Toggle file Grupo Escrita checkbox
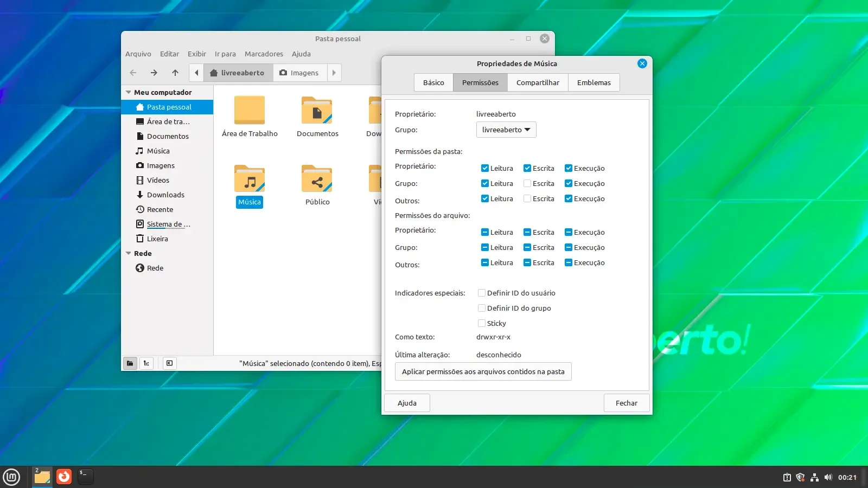The width and height of the screenshot is (868, 488). 527,247
